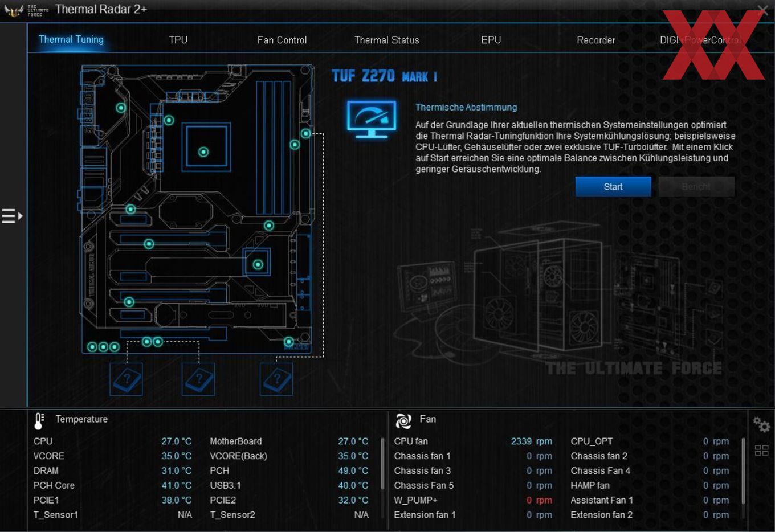The height and width of the screenshot is (532, 775).
Task: Expand the left sidebar menu arrow
Action: (x=12, y=216)
